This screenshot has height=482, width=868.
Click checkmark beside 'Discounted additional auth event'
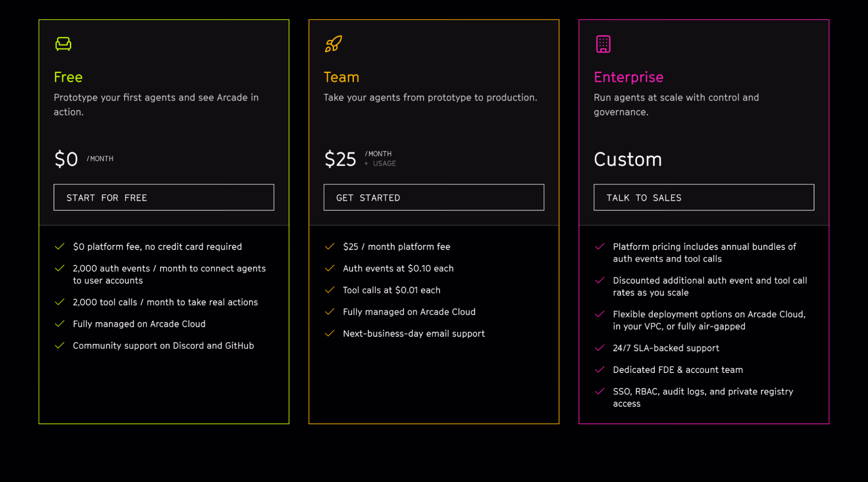tap(600, 280)
